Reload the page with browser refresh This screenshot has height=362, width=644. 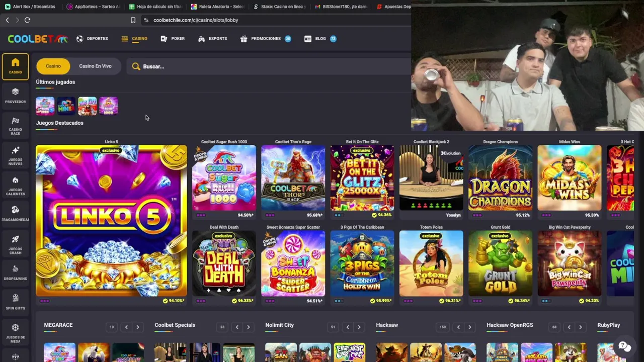(x=27, y=20)
